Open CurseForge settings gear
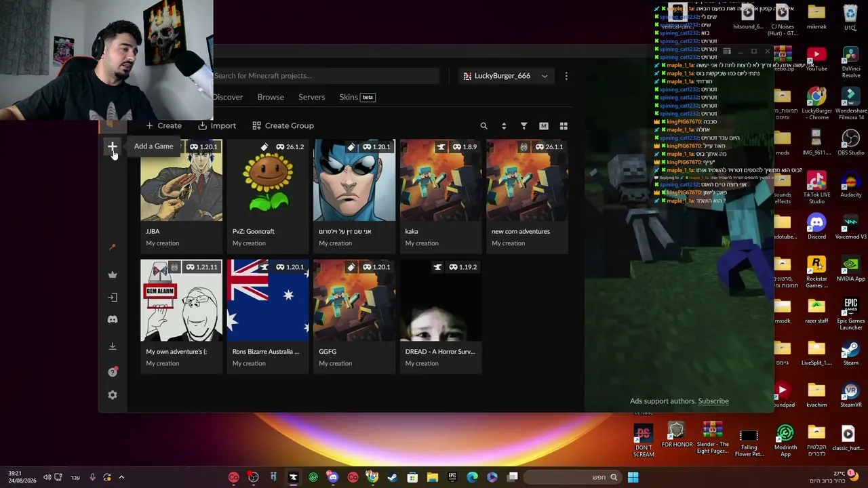Screen dimensions: 868x488 (x=113, y=395)
